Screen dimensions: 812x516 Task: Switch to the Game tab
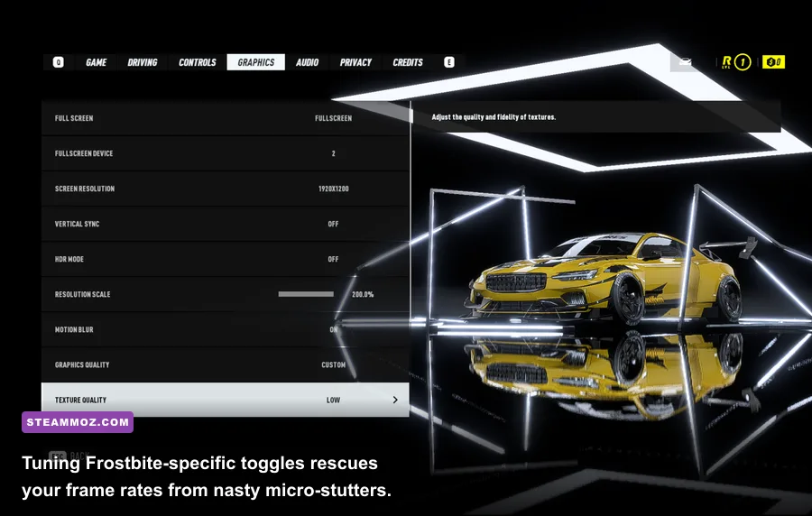point(96,62)
